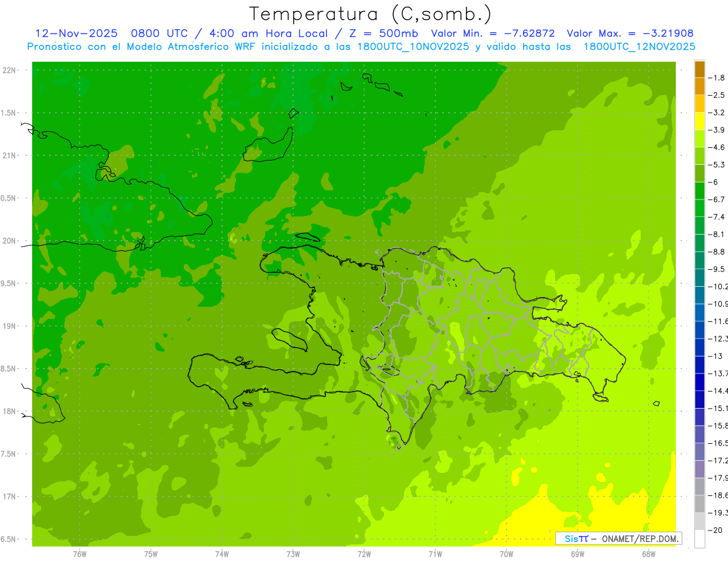
Task: Click the title 'Temperatura (C,somb.)'
Action: (x=371, y=14)
